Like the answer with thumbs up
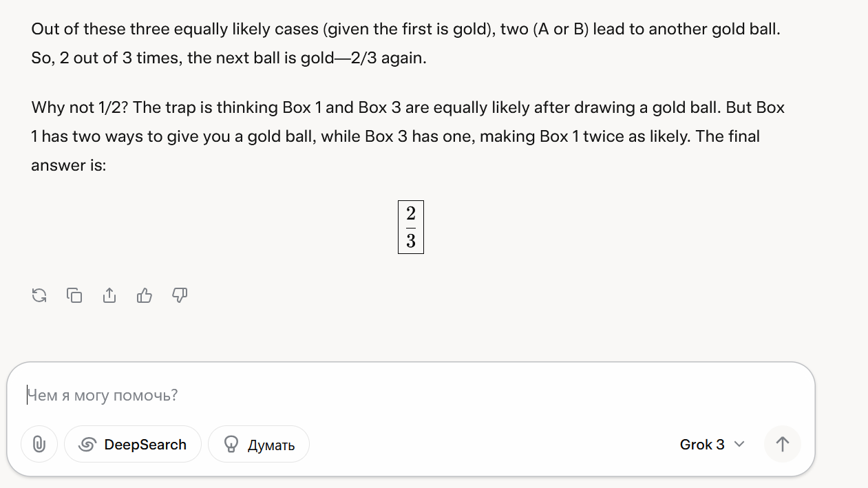The height and width of the screenshot is (488, 868). tap(145, 296)
